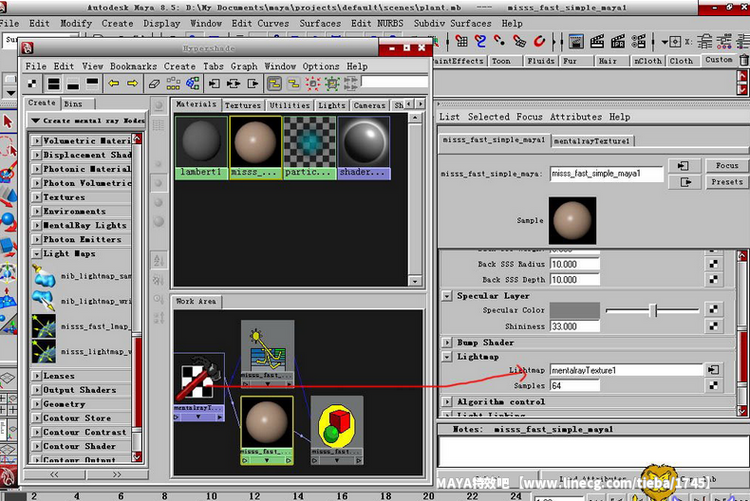Viewport: 750px width, 501px height.
Task: Click the misss_fast_simple_maya name field
Action: pyautogui.click(x=607, y=173)
